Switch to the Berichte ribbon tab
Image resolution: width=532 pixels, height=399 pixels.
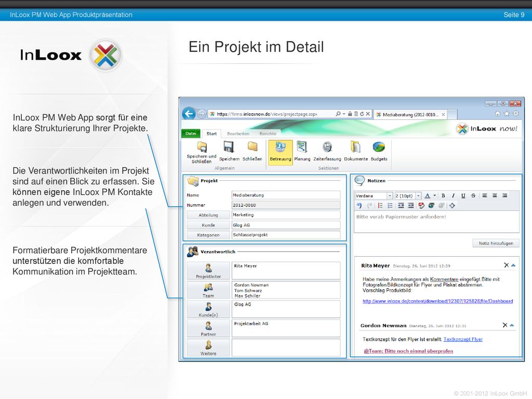click(268, 134)
